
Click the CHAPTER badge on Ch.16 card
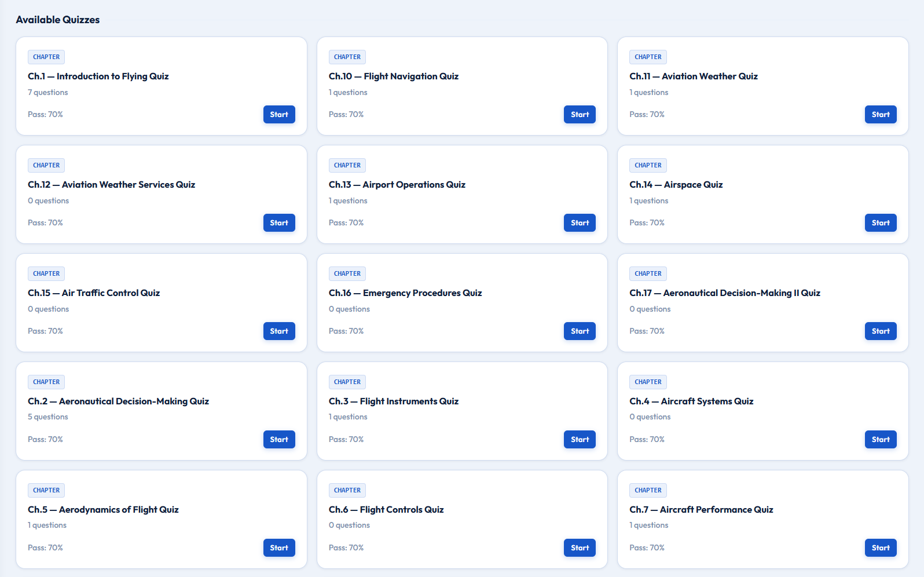[347, 273]
